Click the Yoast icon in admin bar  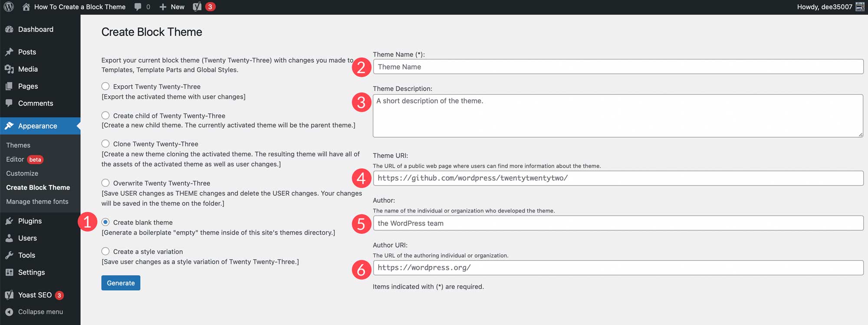coord(197,7)
